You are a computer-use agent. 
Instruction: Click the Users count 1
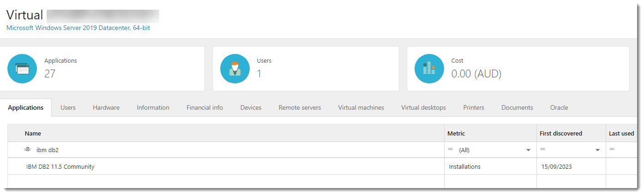click(259, 74)
